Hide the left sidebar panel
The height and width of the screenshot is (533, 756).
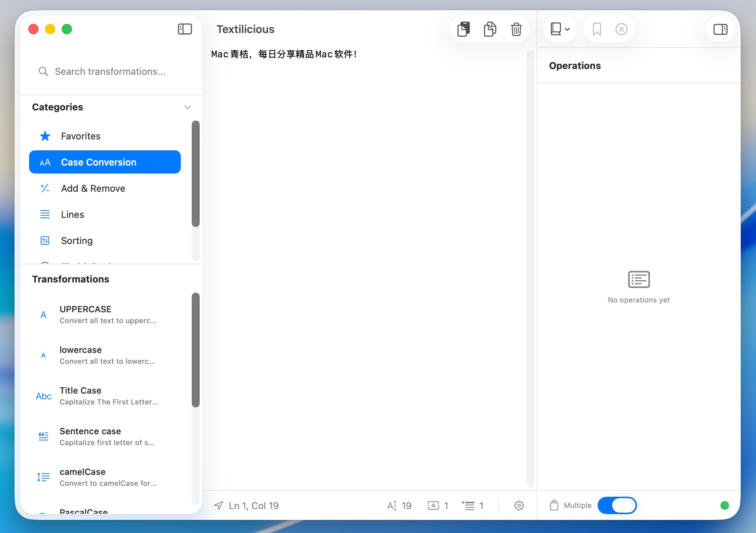click(185, 29)
